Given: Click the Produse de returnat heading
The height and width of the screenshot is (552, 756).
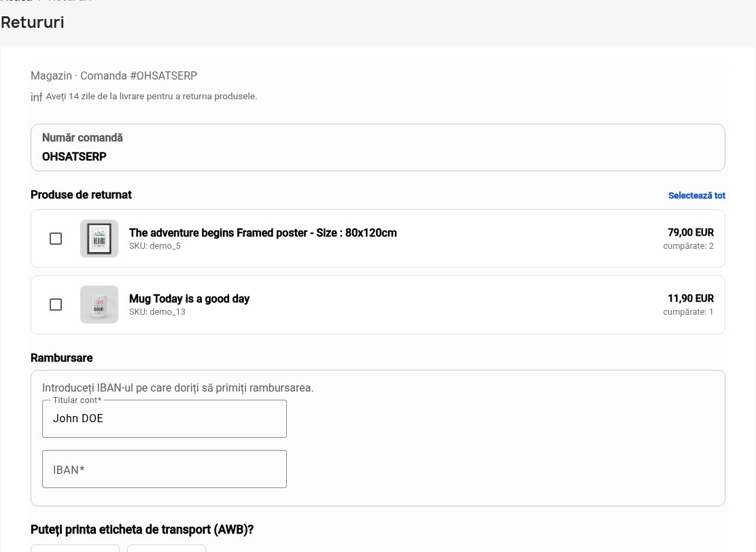Looking at the screenshot, I should click(81, 195).
